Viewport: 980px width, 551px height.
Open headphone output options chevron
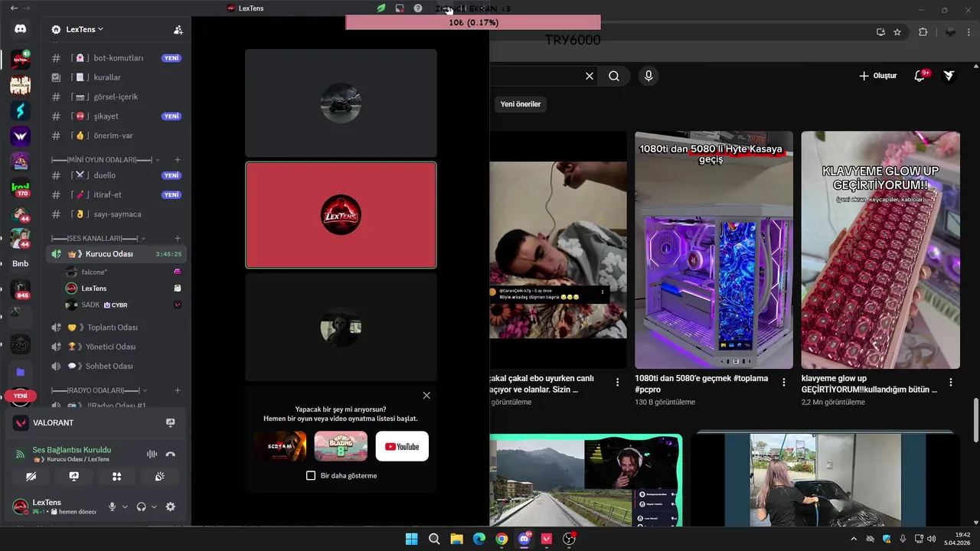tap(154, 507)
